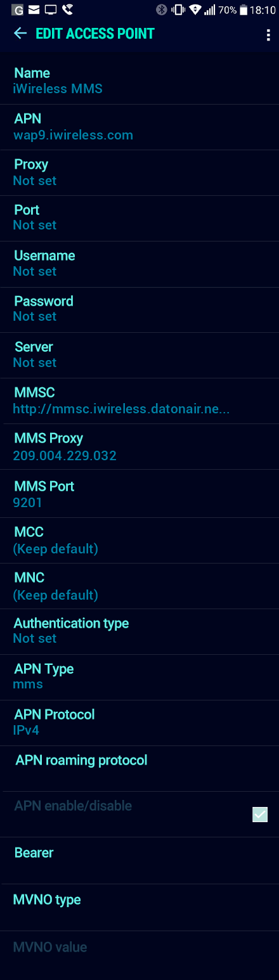The height and width of the screenshot is (980, 279).
Task: Tap the Bluetooth status icon
Action: (161, 10)
